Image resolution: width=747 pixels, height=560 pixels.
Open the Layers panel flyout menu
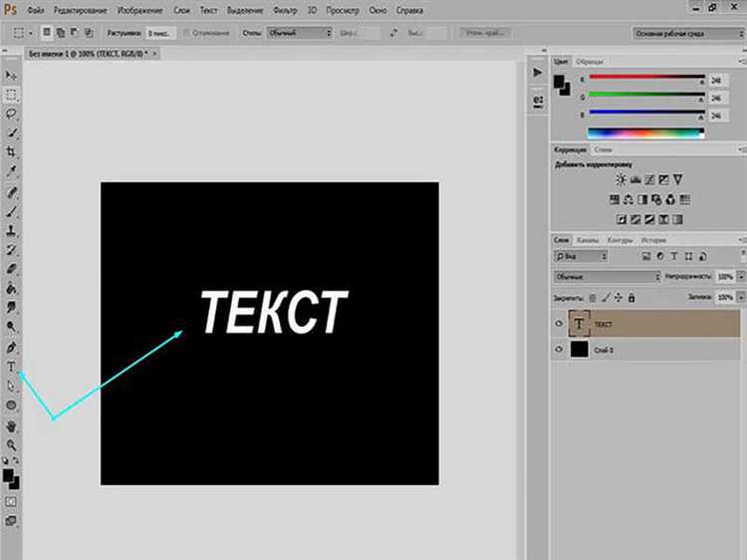742,240
